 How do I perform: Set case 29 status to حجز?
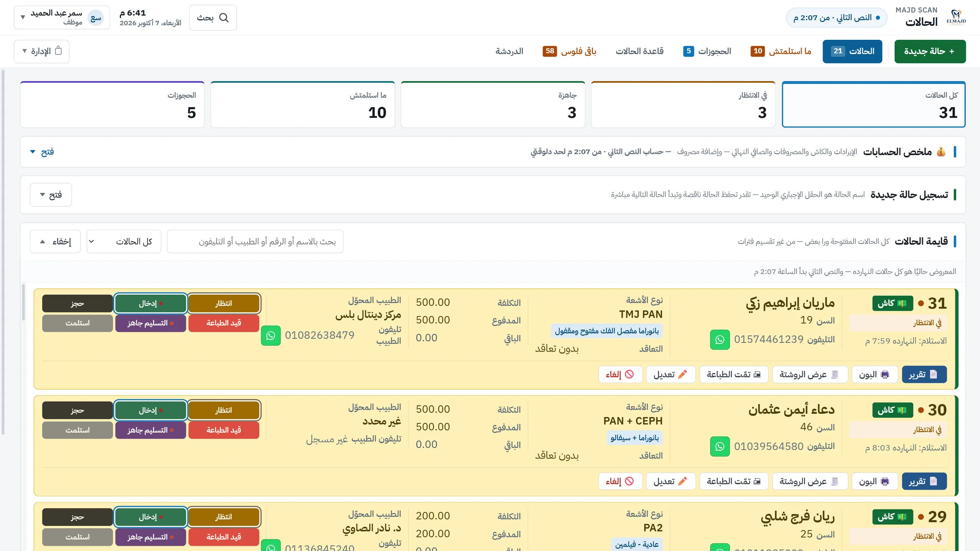77,517
